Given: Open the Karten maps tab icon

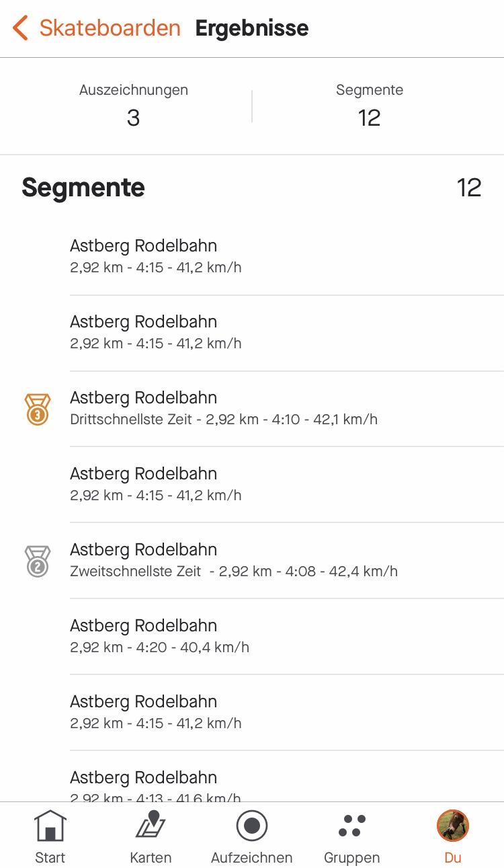Looking at the screenshot, I should pyautogui.click(x=151, y=826).
